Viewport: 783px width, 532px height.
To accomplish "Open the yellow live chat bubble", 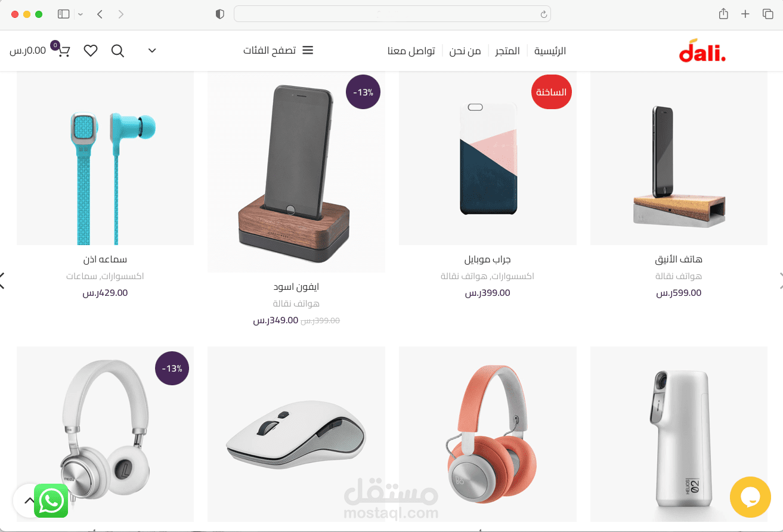I will [750, 497].
